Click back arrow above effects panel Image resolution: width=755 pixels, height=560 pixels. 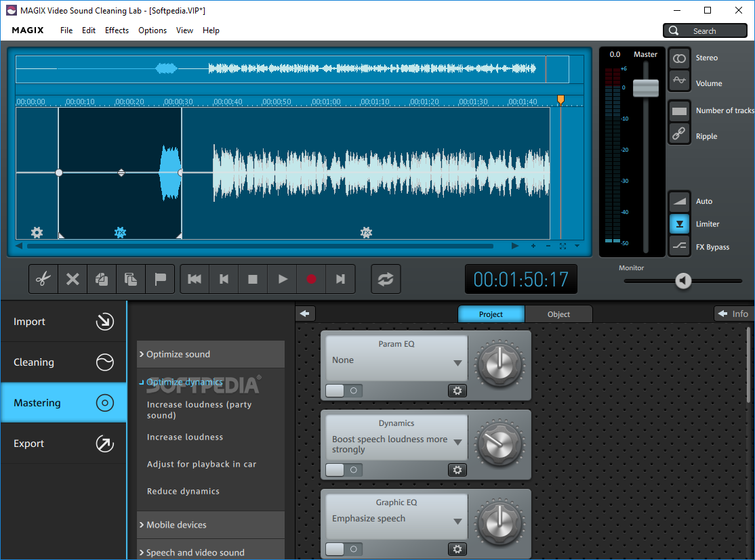[x=305, y=314]
